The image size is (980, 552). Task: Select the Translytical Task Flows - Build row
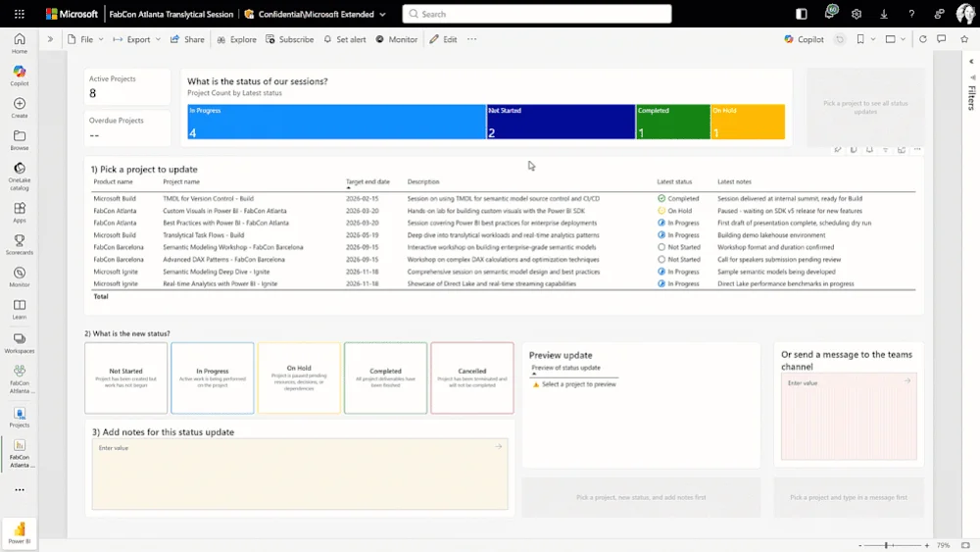tap(504, 235)
